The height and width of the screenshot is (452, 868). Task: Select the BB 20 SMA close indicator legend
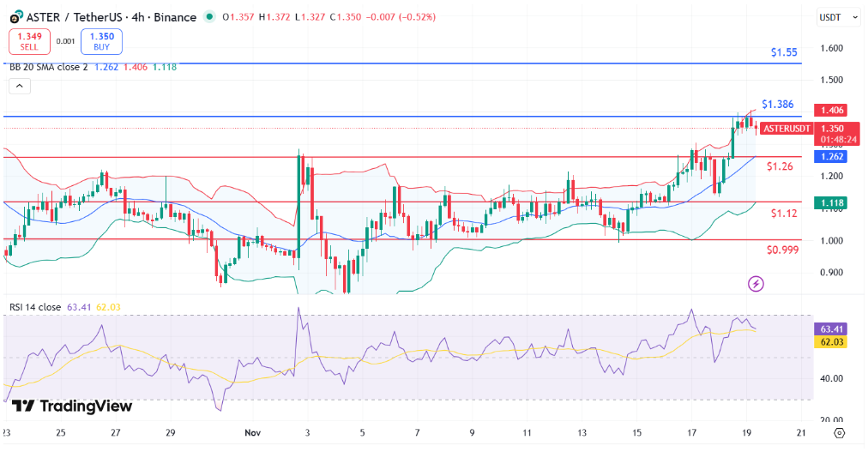pos(50,67)
